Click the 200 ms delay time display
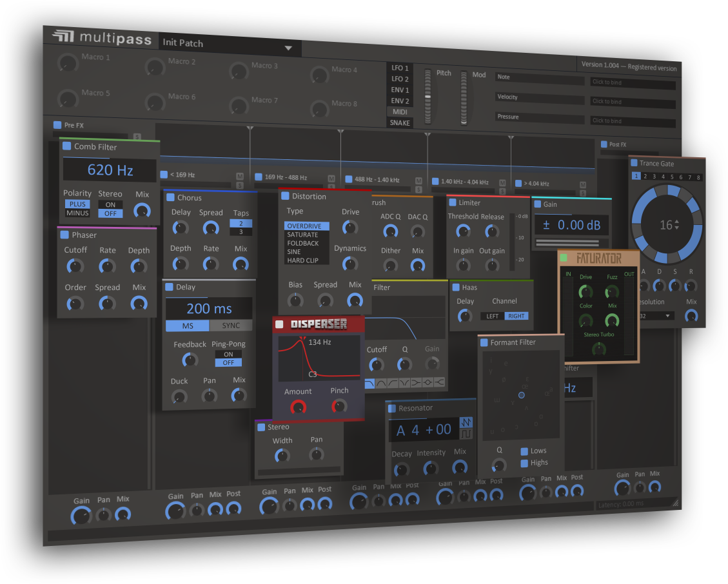This screenshot has height=584, width=728. pyautogui.click(x=208, y=308)
